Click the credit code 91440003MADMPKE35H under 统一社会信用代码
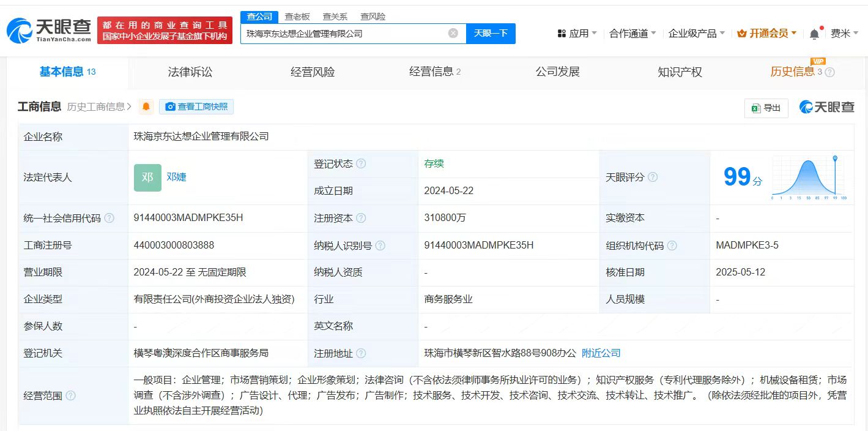This screenshot has width=868, height=431. [x=188, y=218]
